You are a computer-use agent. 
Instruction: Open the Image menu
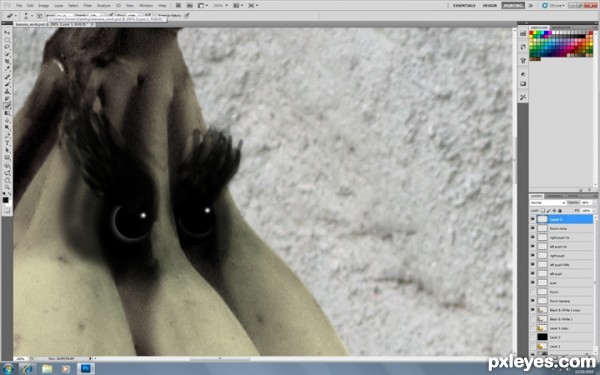(44, 5)
